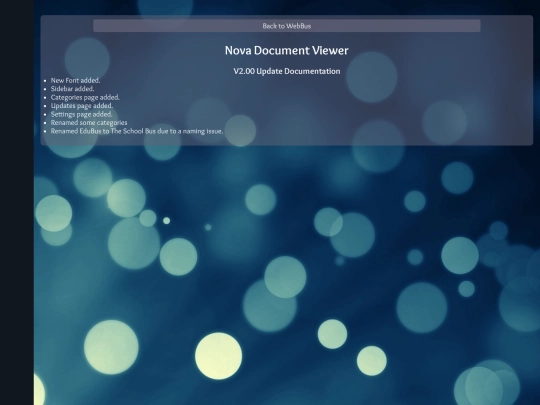Select the Nova Document Viewer heading
The height and width of the screenshot is (405, 540).
pyautogui.click(x=287, y=51)
